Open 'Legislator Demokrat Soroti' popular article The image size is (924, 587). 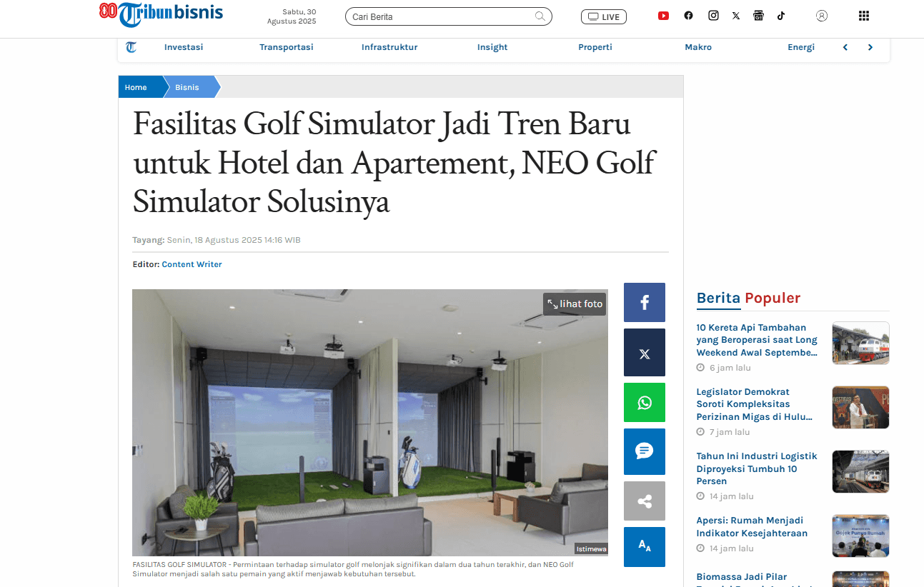click(755, 404)
